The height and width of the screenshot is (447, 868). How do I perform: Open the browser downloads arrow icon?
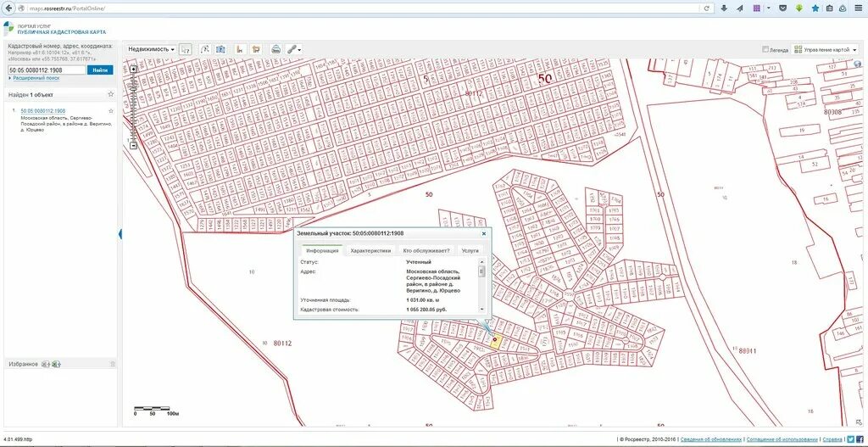pyautogui.click(x=724, y=8)
